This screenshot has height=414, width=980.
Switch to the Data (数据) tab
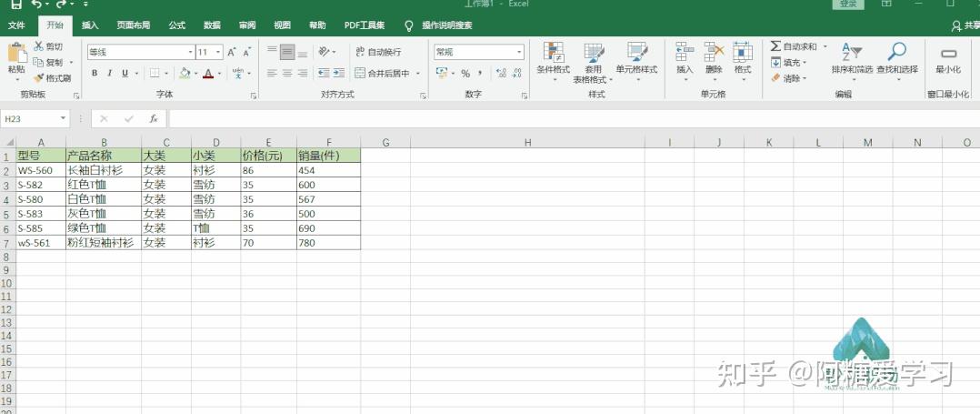(212, 25)
